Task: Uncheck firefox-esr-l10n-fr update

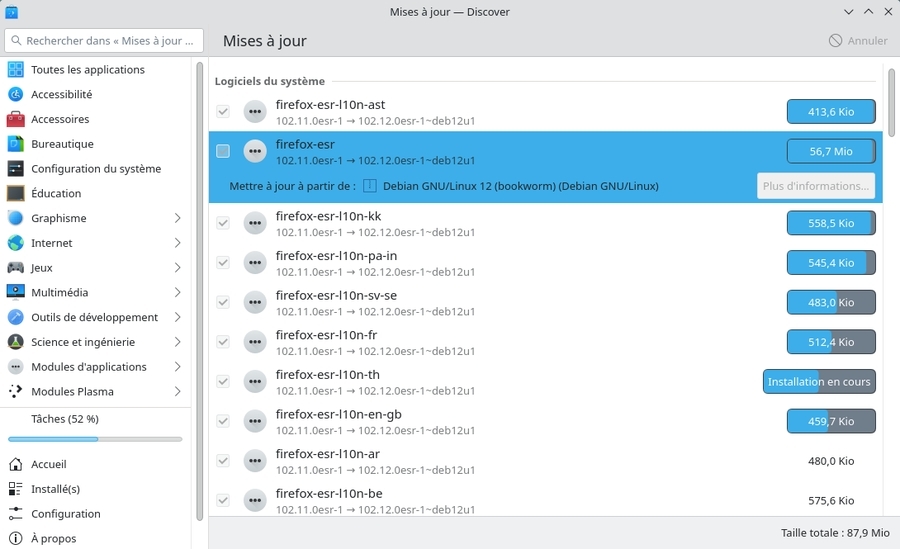Action: pos(223,342)
